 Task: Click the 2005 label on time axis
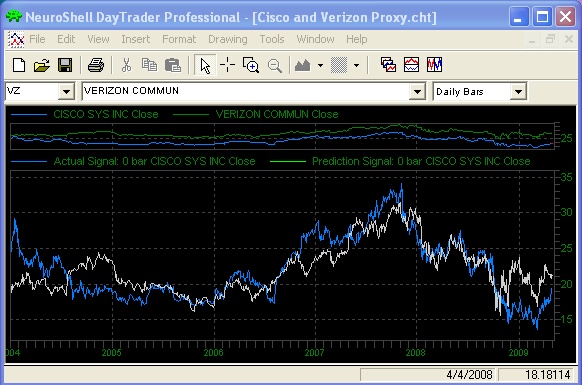(111, 353)
